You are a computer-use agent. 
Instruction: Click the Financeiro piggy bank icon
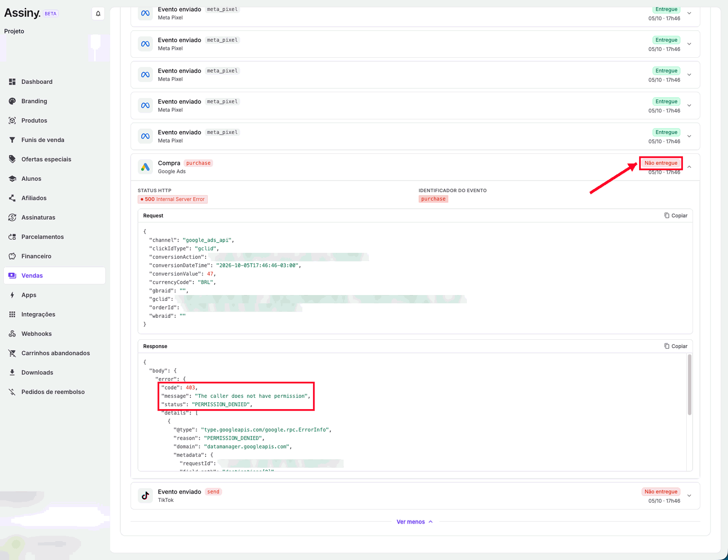pos(12,256)
